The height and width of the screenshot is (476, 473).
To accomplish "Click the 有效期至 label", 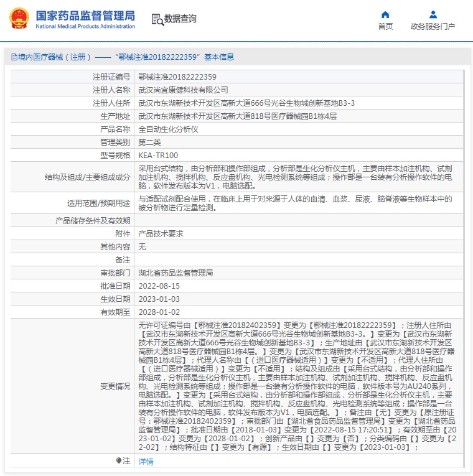I will point(115,312).
